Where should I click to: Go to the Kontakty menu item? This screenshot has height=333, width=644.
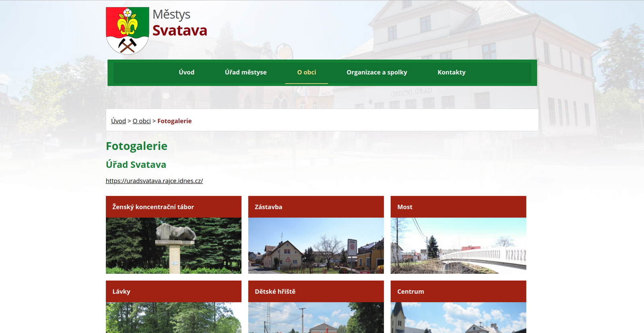click(451, 72)
